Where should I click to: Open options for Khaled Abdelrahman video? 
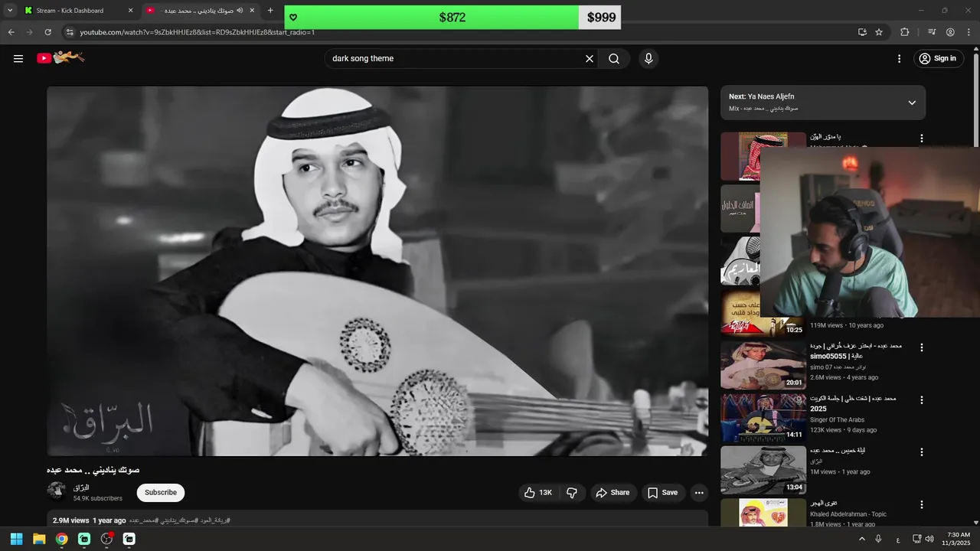(x=922, y=504)
